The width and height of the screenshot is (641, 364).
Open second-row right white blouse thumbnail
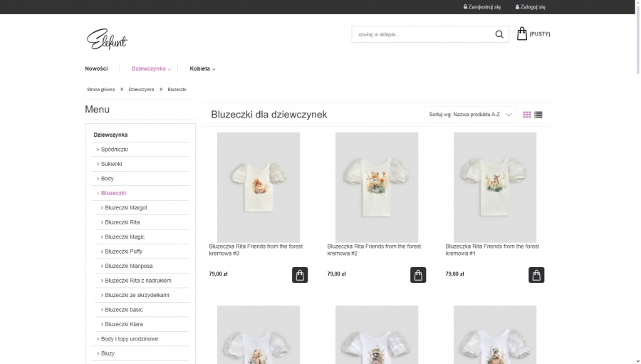pos(495,335)
